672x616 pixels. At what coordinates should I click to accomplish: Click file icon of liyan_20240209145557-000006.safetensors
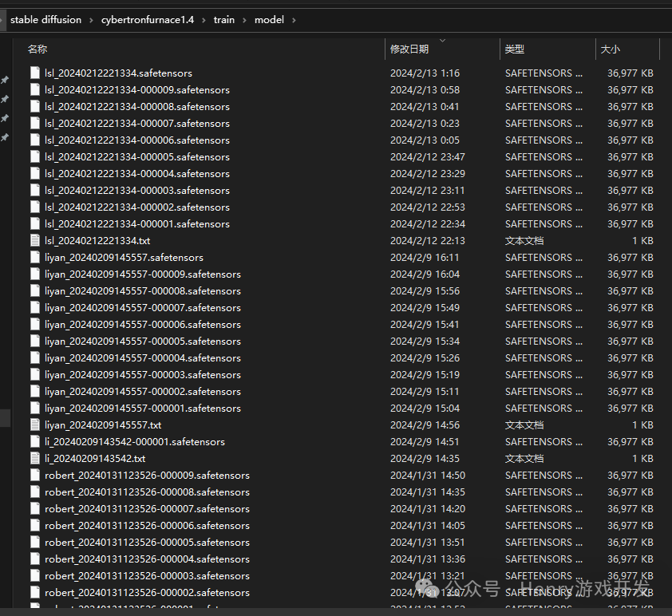coord(34,324)
